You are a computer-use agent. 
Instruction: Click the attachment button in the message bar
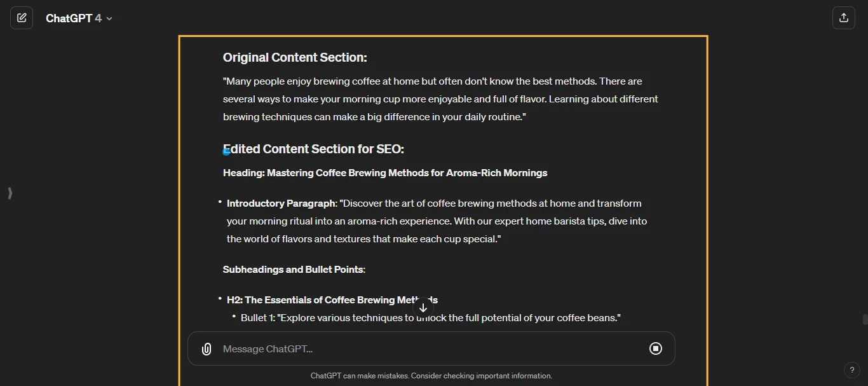click(x=207, y=348)
